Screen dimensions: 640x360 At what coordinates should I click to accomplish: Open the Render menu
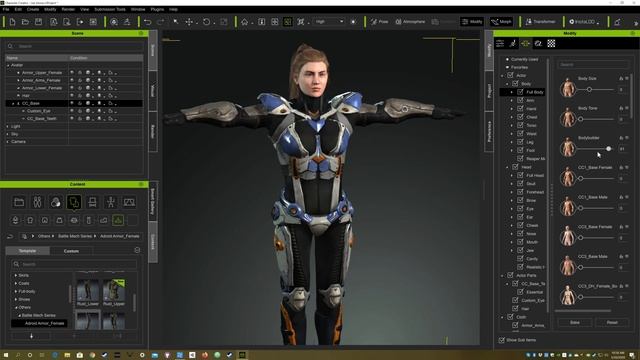[68, 9]
